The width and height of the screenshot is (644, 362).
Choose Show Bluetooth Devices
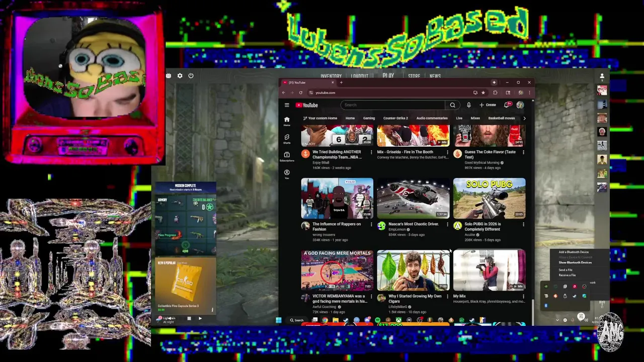pos(575,262)
